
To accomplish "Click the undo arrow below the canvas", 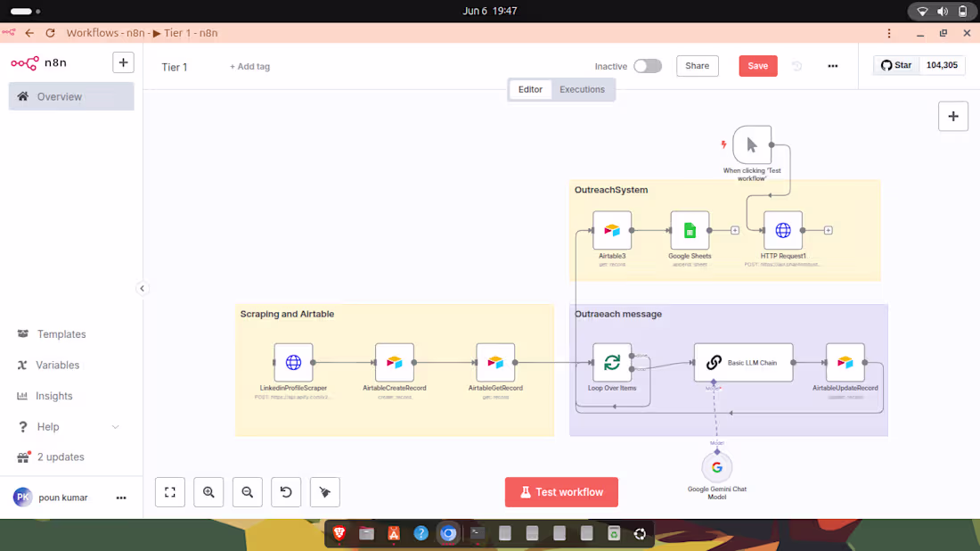I will pyautogui.click(x=286, y=491).
